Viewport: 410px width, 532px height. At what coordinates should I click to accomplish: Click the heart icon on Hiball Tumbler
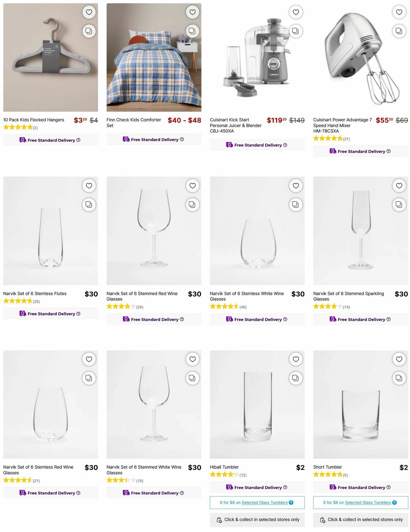click(x=296, y=359)
